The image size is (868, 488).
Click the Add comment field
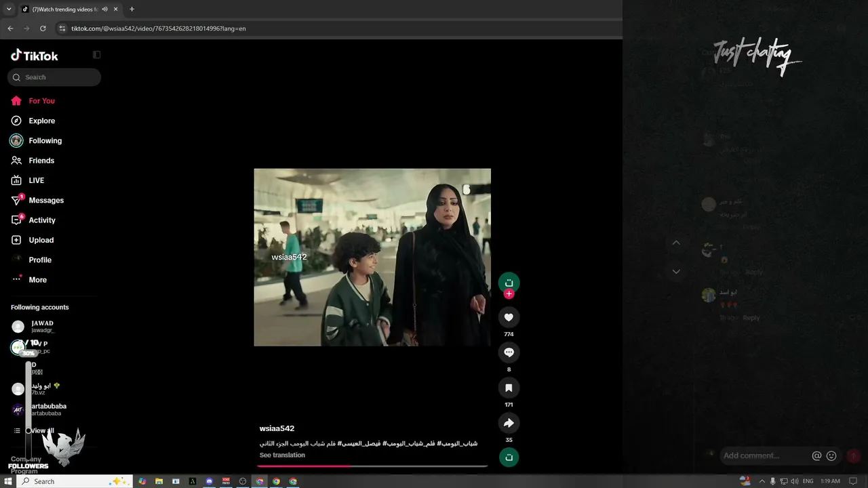(x=765, y=455)
